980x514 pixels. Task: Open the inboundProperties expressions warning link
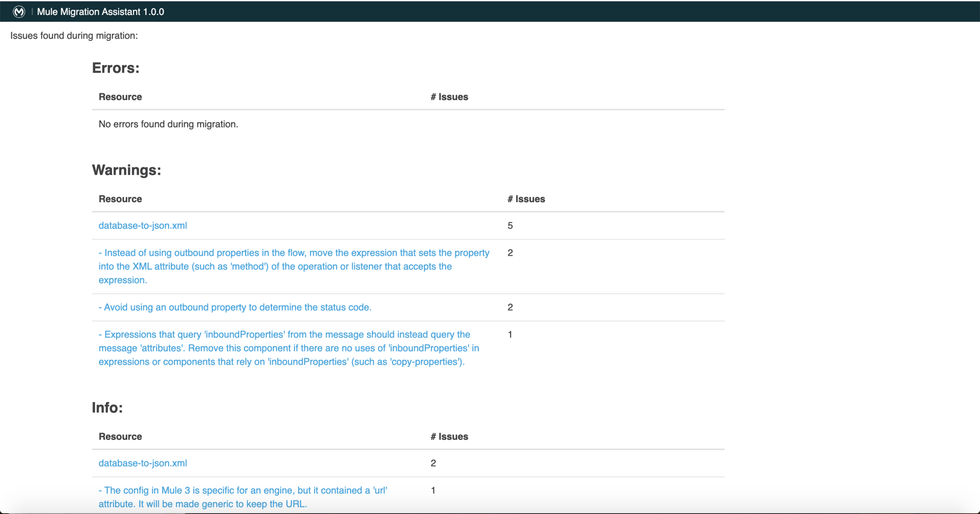[x=288, y=348]
